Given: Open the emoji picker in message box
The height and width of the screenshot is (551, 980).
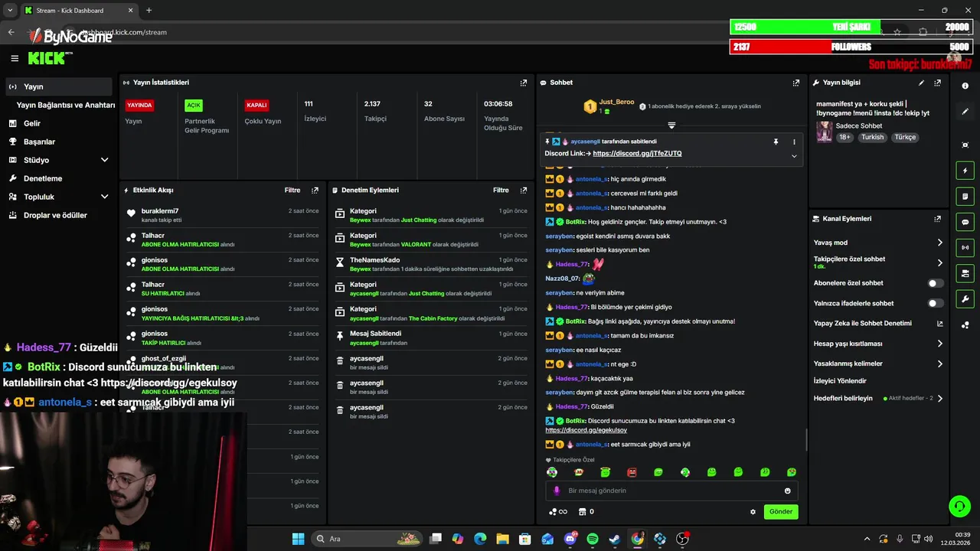Looking at the screenshot, I should 787,491.
